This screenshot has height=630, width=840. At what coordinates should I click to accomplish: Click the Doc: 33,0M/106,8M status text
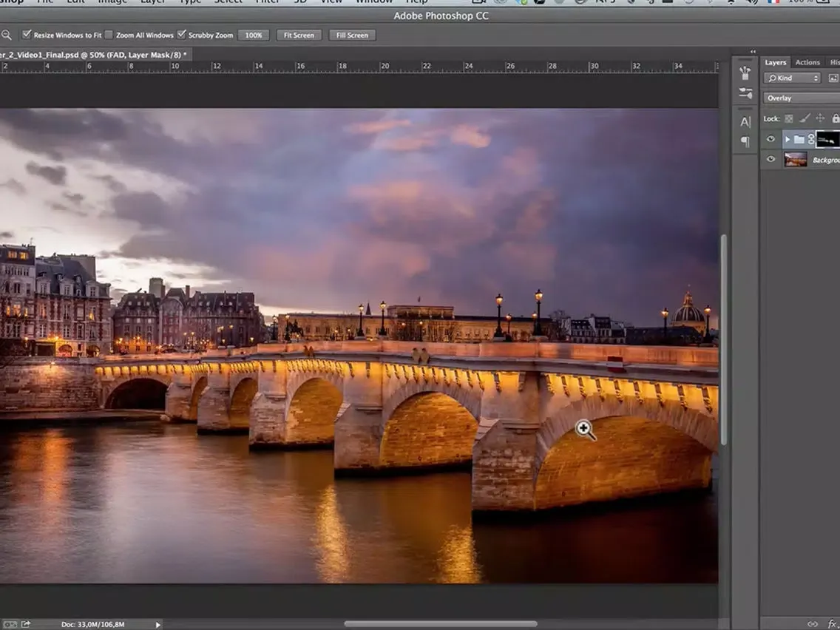[x=92, y=624]
